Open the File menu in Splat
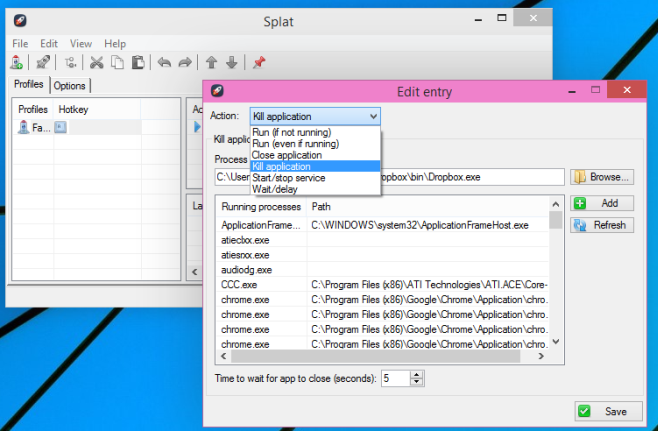Image resolution: width=658 pixels, height=431 pixels. (20, 44)
